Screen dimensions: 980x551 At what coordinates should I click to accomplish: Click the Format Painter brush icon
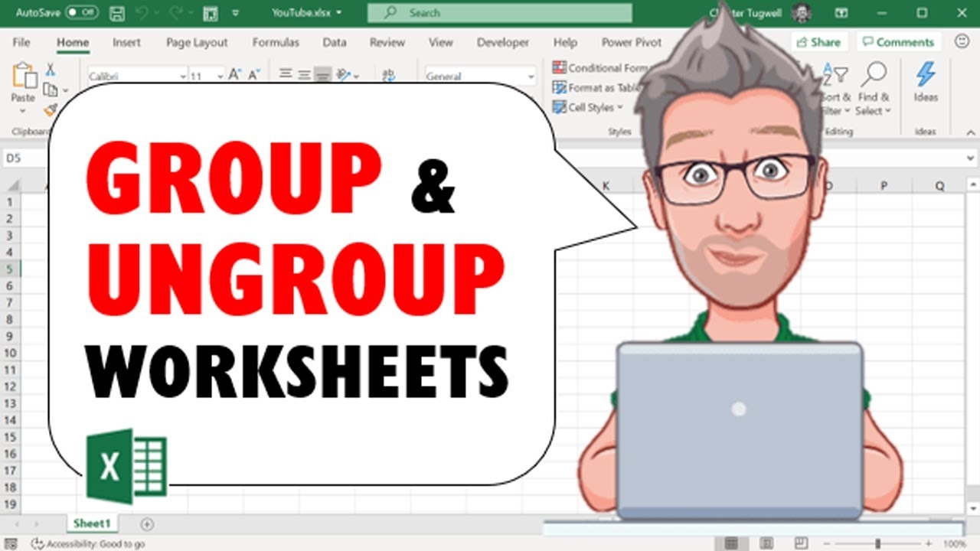pyautogui.click(x=51, y=109)
